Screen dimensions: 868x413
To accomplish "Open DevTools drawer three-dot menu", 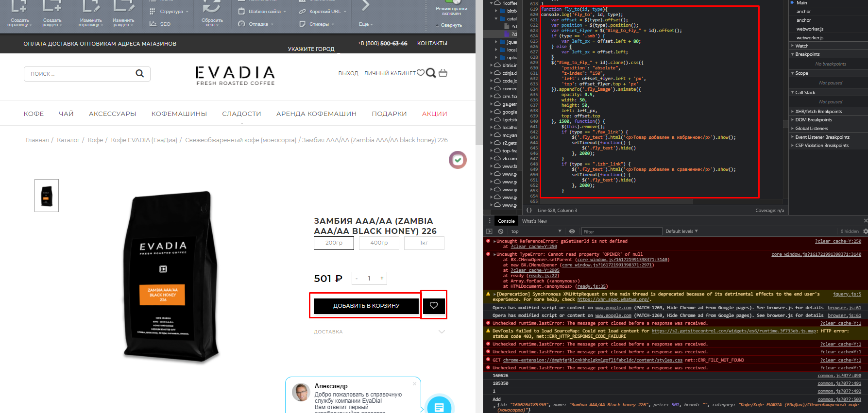I will (489, 221).
